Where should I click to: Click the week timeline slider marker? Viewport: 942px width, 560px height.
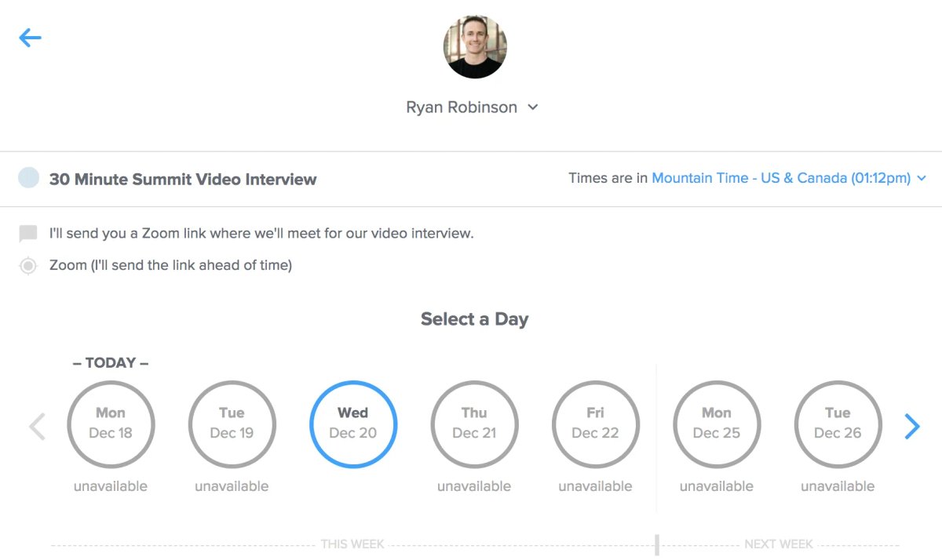(657, 544)
